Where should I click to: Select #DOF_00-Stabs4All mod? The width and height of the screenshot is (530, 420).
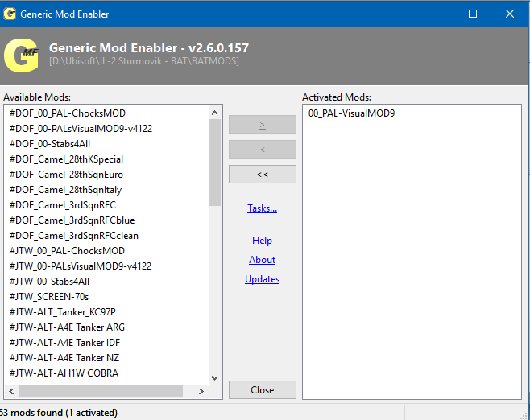pos(50,144)
